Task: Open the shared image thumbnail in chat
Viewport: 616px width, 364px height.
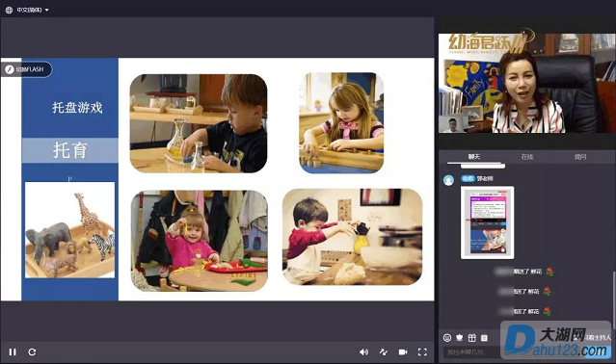Action: [487, 222]
